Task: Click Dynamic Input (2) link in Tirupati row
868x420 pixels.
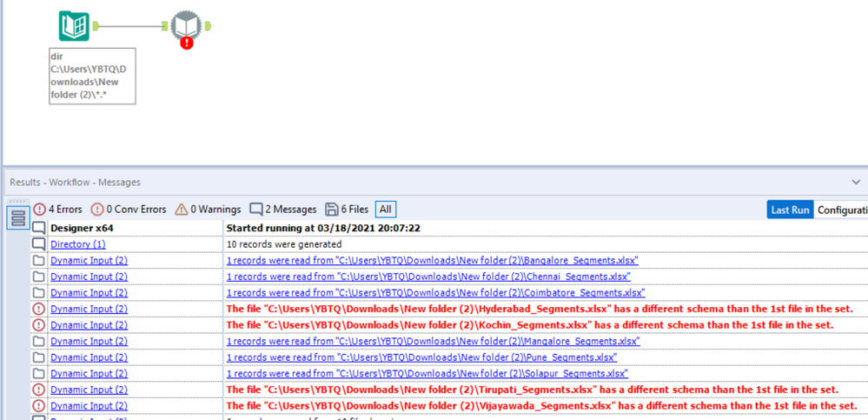Action: pos(89,390)
